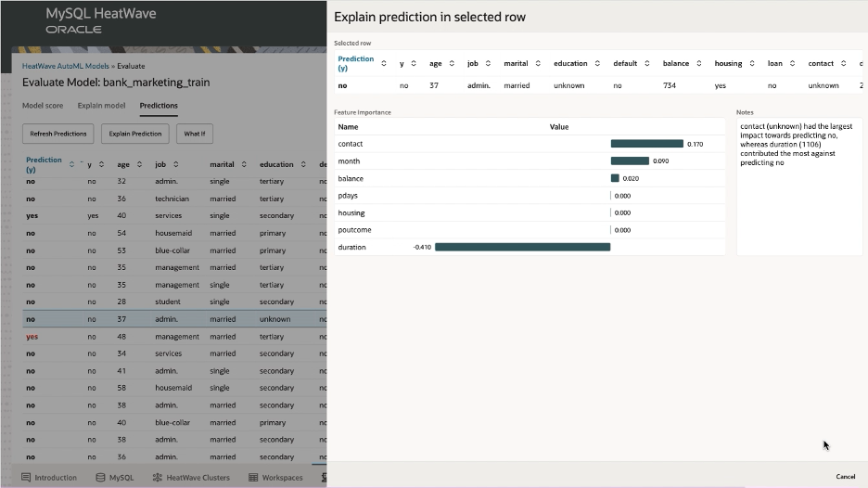Click the Workspaces grid icon
This screenshot has height=488, width=868.
[252, 478]
